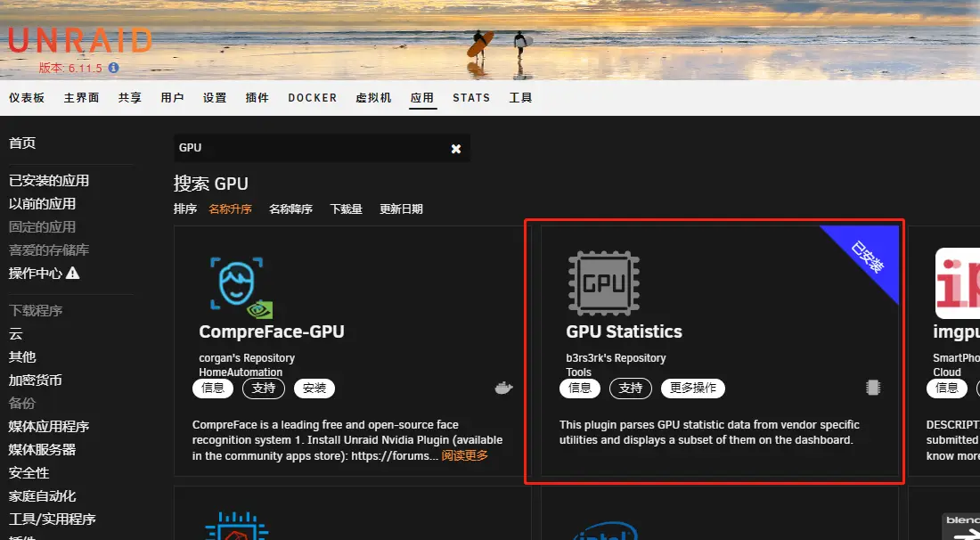The width and height of the screenshot is (980, 540).
Task: Click the warning icon beside 操作中心
Action: [73, 274]
